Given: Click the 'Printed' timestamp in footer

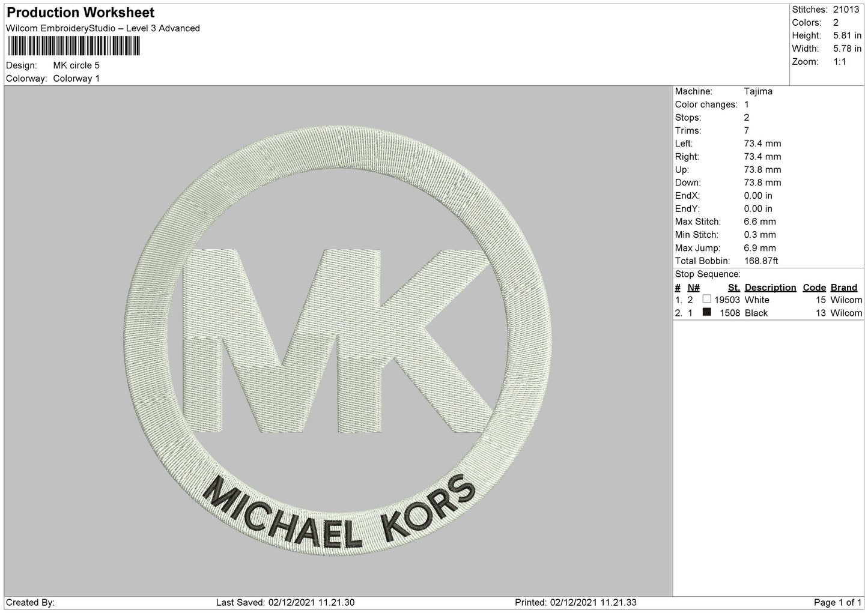Looking at the screenshot, I should point(576,602).
